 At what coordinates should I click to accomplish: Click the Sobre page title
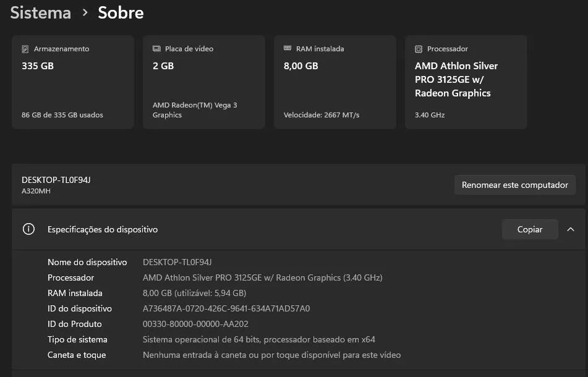pos(121,13)
